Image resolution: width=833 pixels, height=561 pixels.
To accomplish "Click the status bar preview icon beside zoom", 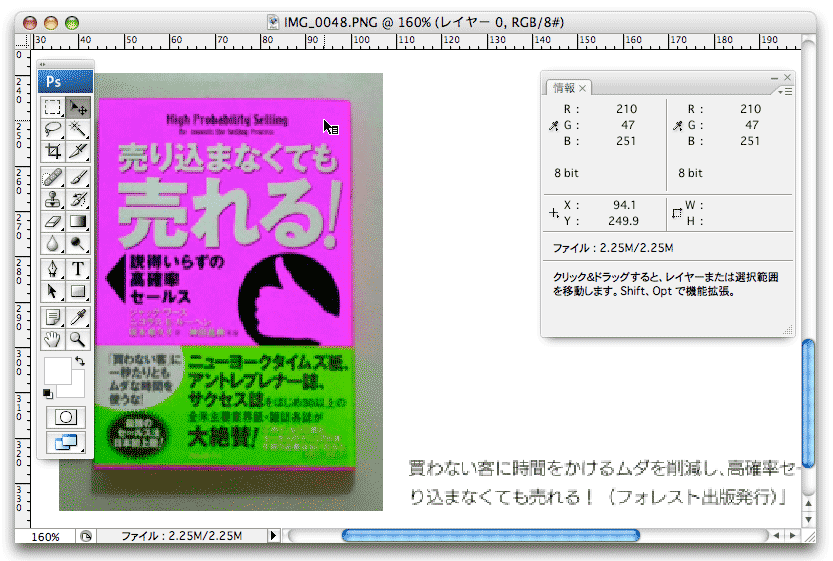I will tap(86, 536).
